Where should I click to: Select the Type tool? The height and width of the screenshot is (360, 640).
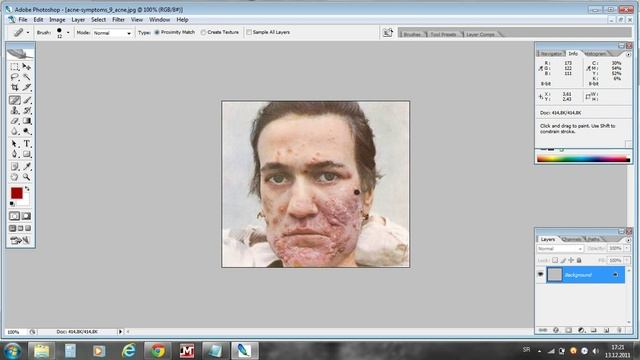(27, 144)
